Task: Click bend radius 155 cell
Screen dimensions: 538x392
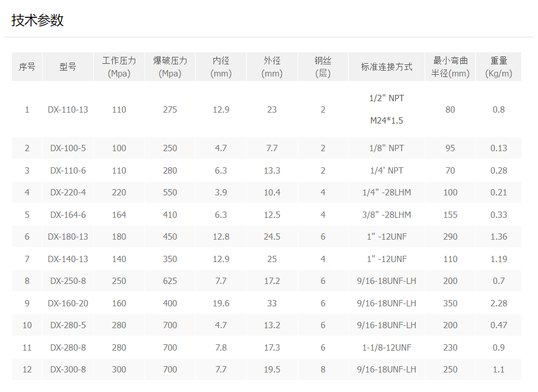Action: click(450, 214)
